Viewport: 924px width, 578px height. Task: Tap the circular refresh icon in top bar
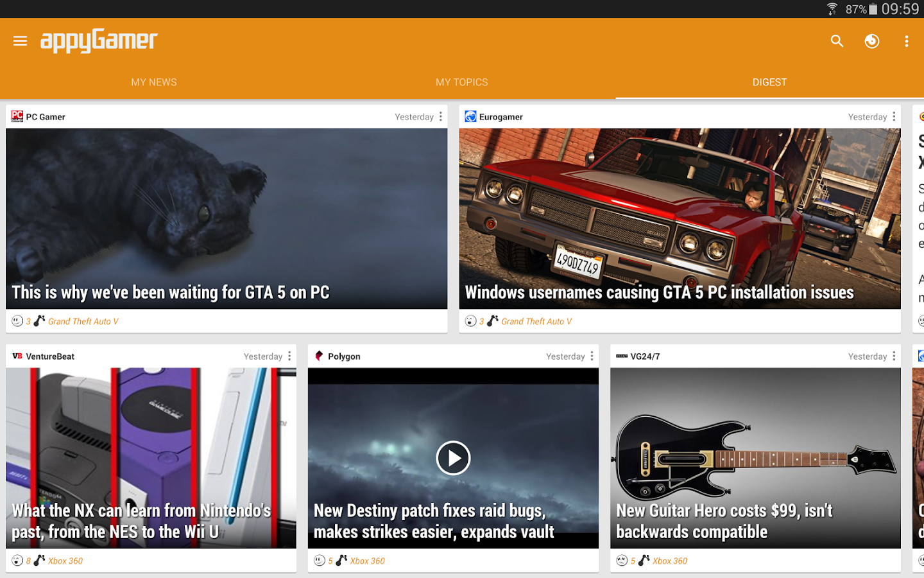pyautogui.click(x=871, y=41)
